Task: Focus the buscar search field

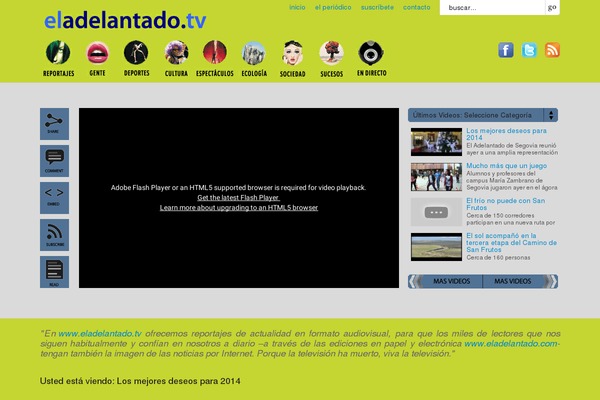Action: pyautogui.click(x=492, y=7)
